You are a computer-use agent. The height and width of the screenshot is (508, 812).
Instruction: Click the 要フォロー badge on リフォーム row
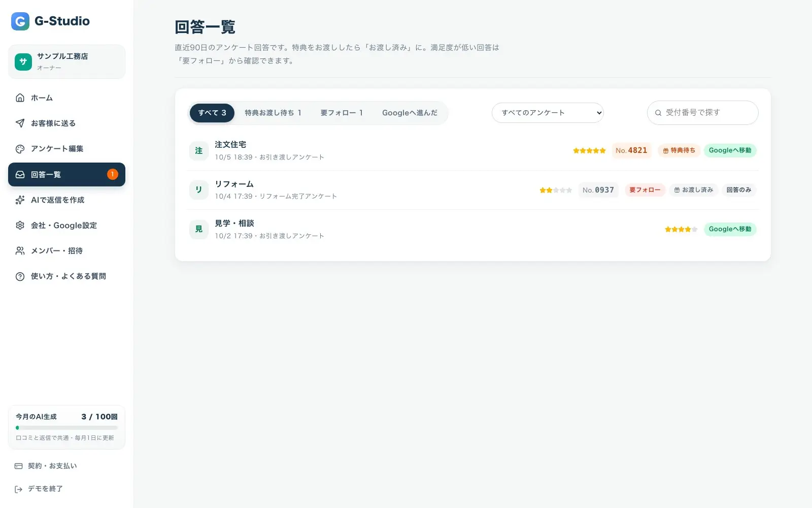click(645, 190)
